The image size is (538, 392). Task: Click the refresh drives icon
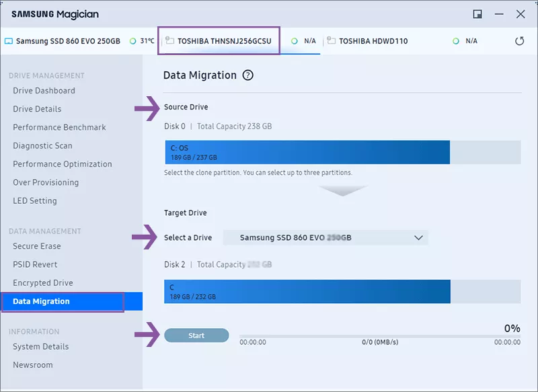[x=519, y=41]
